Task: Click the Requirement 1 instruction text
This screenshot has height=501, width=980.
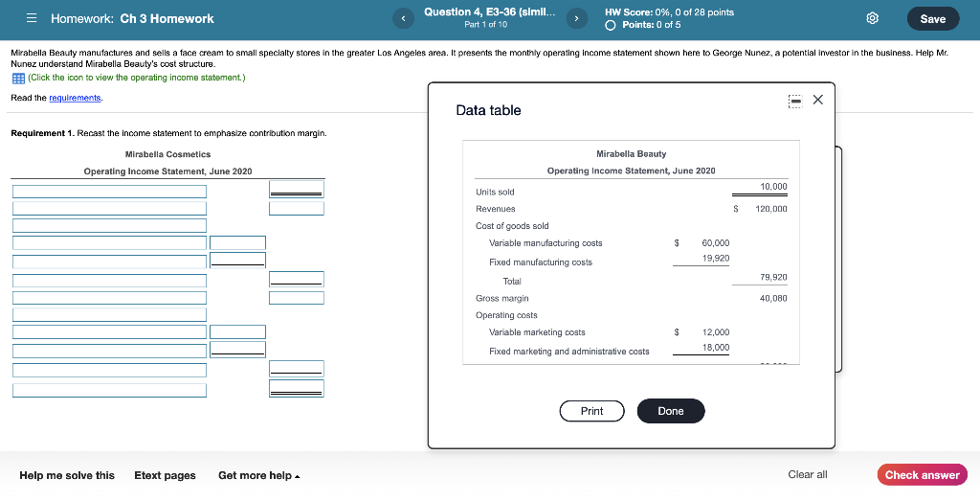Action: [x=168, y=133]
